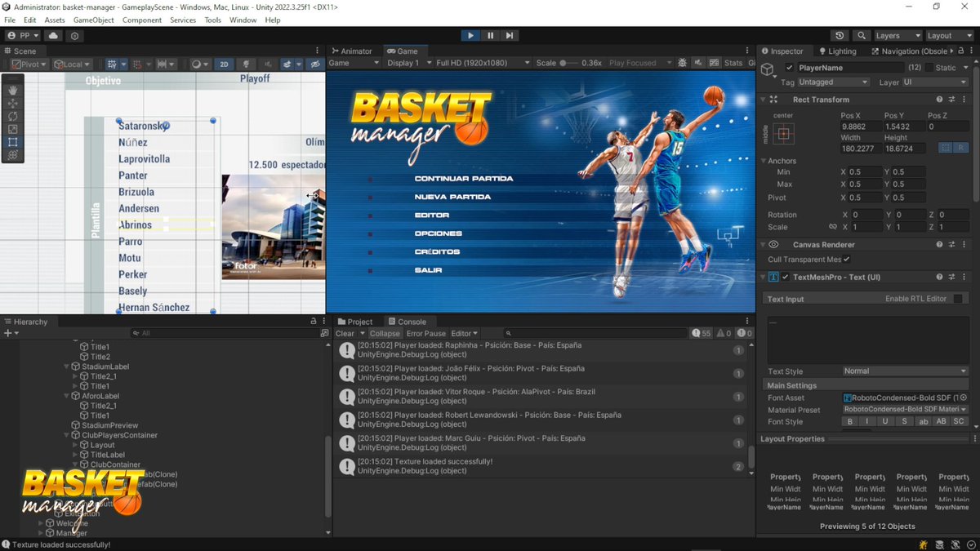Open the version control icon beside cloud
Screen dimensions: 980x551
(x=75, y=36)
